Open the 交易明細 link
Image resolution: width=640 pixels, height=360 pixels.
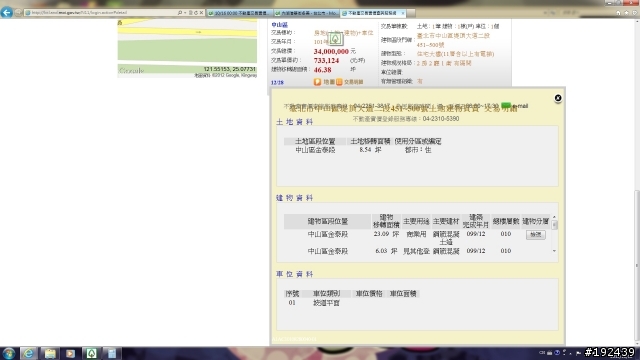click(353, 82)
